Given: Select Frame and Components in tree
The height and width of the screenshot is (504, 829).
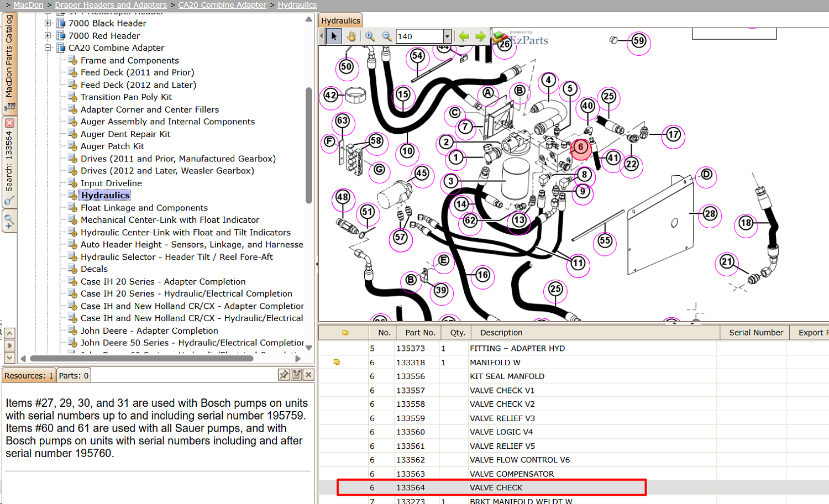Looking at the screenshot, I should click(x=130, y=60).
